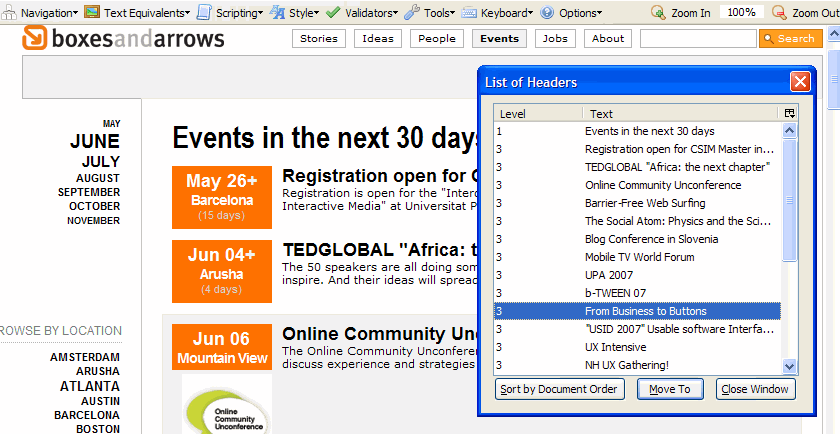The image size is (840, 434).
Task: Select header row Events in the next 30 days
Action: click(637, 131)
